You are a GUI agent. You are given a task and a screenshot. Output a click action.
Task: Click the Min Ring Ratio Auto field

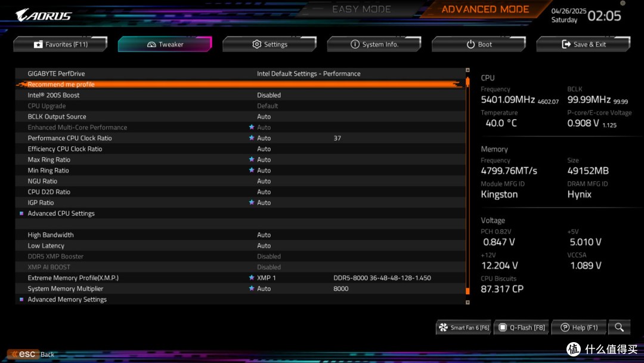tap(264, 170)
